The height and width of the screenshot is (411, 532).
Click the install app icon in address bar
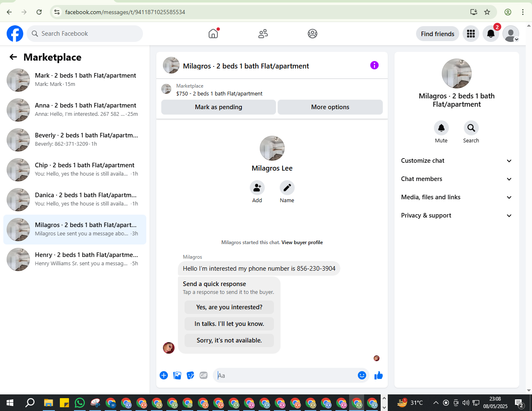coord(473,12)
